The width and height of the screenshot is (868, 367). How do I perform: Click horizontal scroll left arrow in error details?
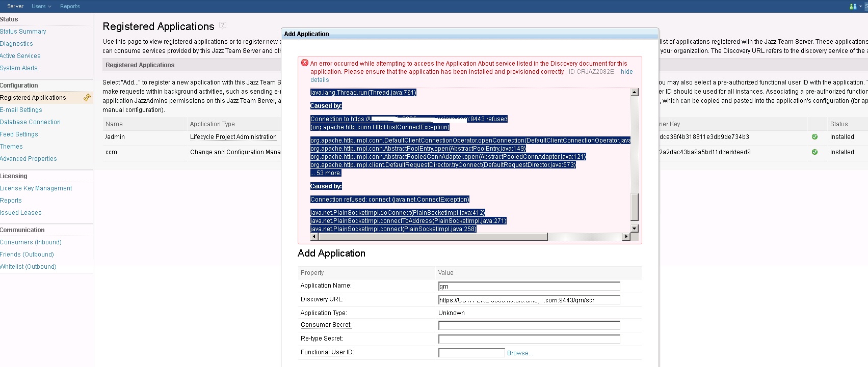pos(314,237)
